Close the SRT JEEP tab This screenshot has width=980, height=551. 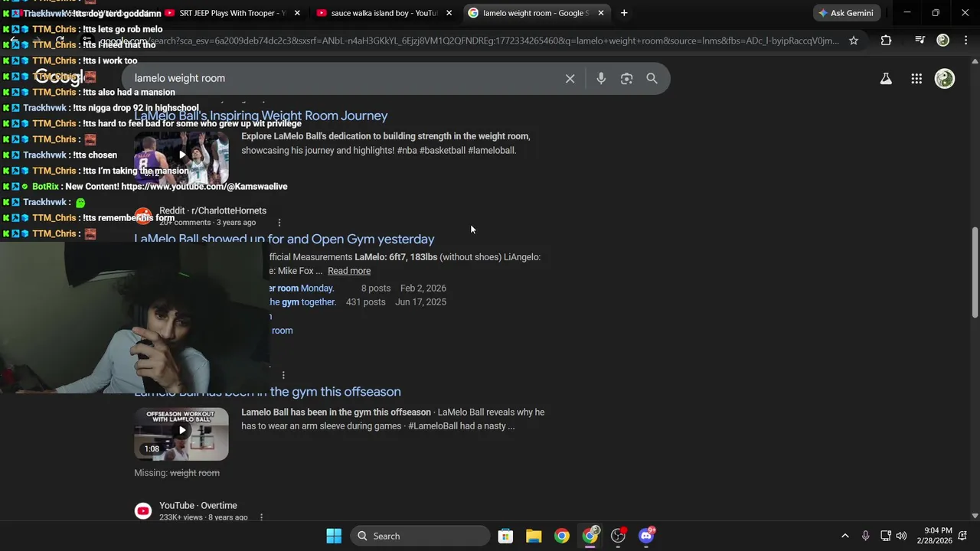point(296,13)
